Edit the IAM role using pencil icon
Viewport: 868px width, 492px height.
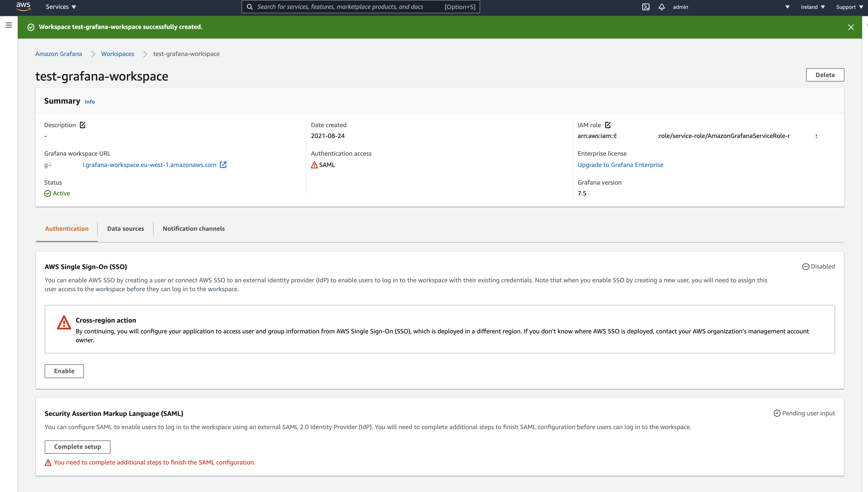(608, 125)
